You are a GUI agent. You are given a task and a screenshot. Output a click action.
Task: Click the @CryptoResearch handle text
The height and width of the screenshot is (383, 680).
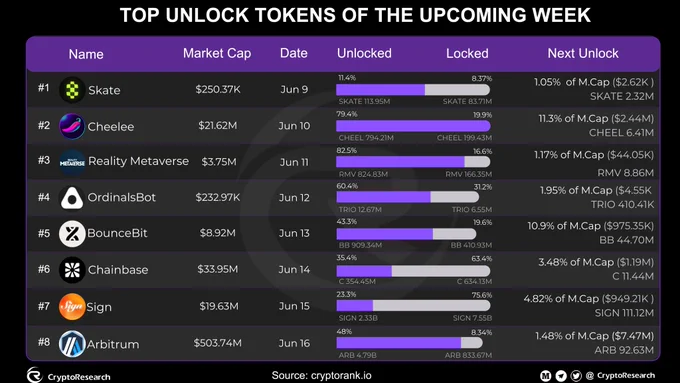[x=620, y=376]
